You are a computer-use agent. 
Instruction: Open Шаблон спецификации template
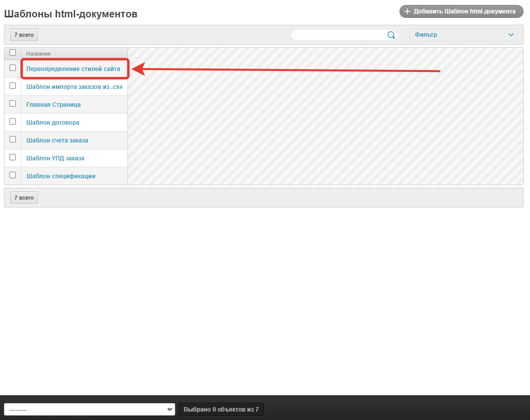coord(61,176)
